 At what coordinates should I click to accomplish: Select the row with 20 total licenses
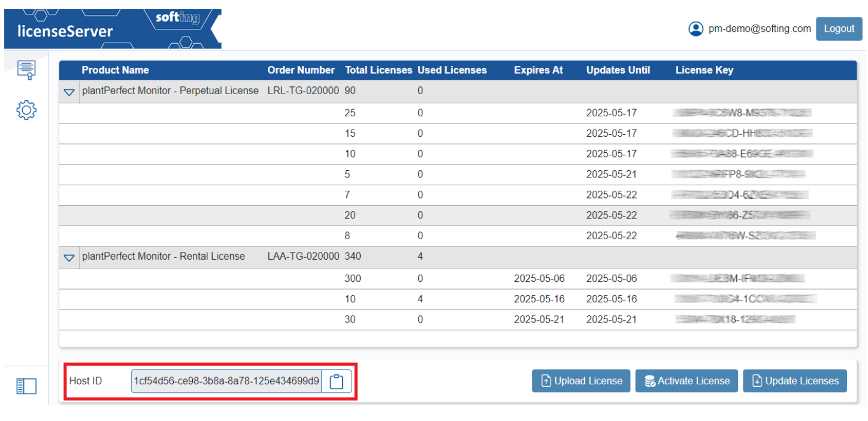(458, 215)
